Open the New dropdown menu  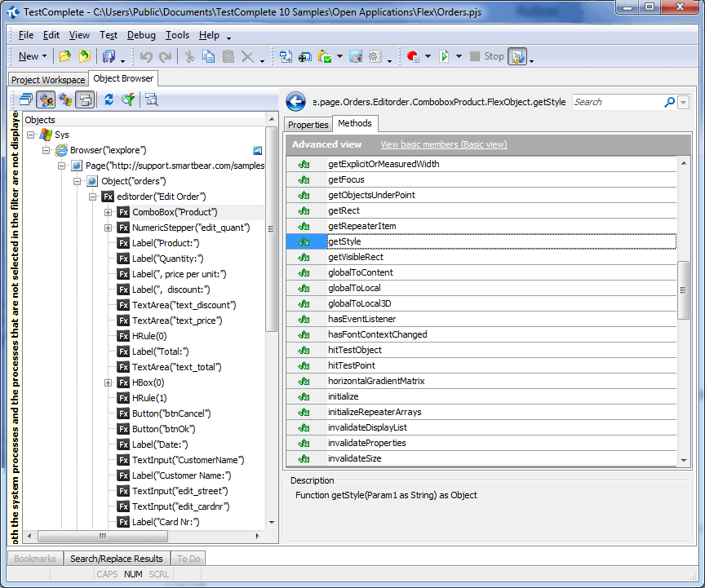click(x=31, y=56)
